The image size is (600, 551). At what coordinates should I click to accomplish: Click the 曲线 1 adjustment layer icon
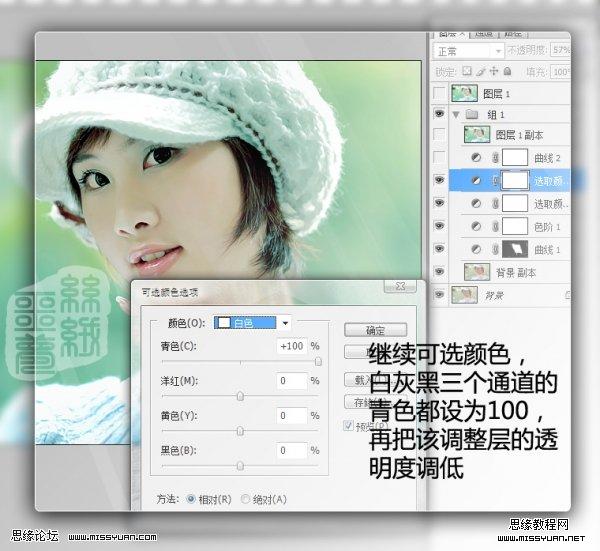point(474,249)
